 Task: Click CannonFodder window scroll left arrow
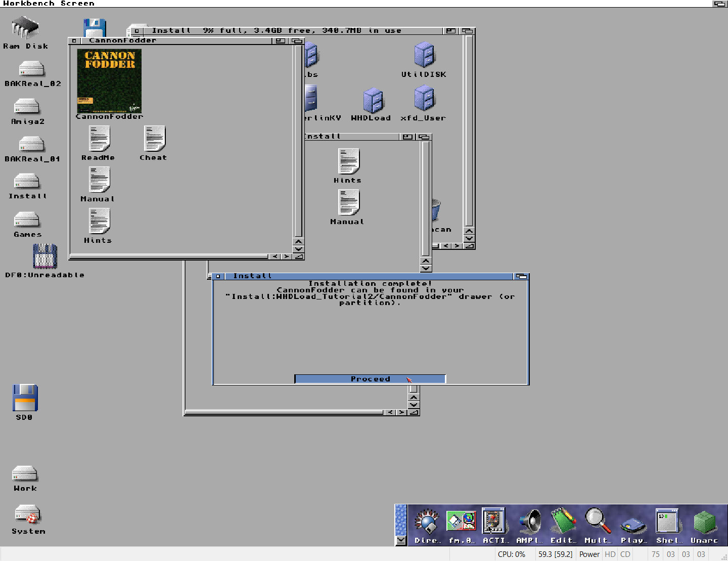click(275, 256)
